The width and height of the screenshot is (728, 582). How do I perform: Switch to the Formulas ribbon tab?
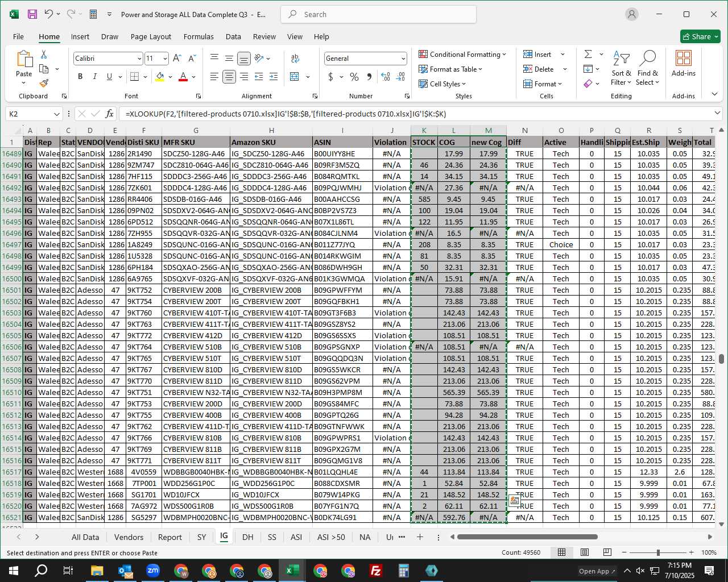coord(198,36)
